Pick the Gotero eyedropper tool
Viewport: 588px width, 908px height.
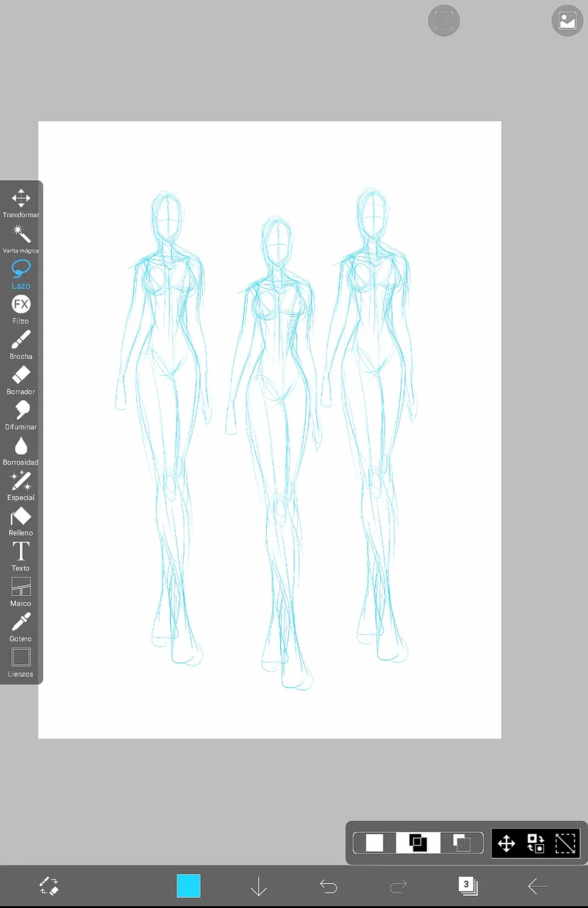(x=21, y=629)
